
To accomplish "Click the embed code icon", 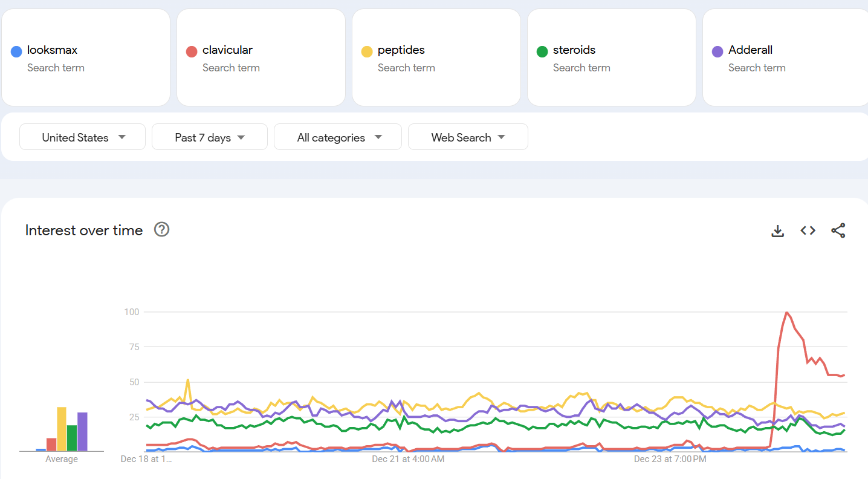I will click(808, 230).
